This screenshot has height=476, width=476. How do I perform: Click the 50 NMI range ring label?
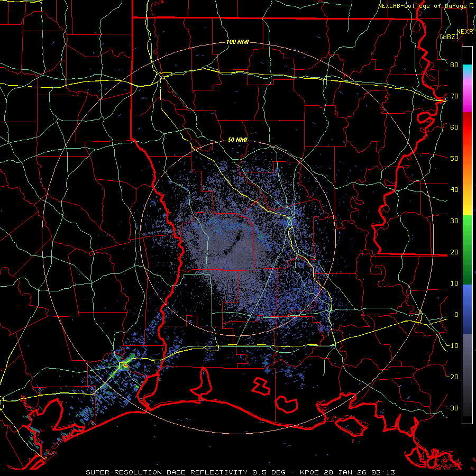point(237,140)
